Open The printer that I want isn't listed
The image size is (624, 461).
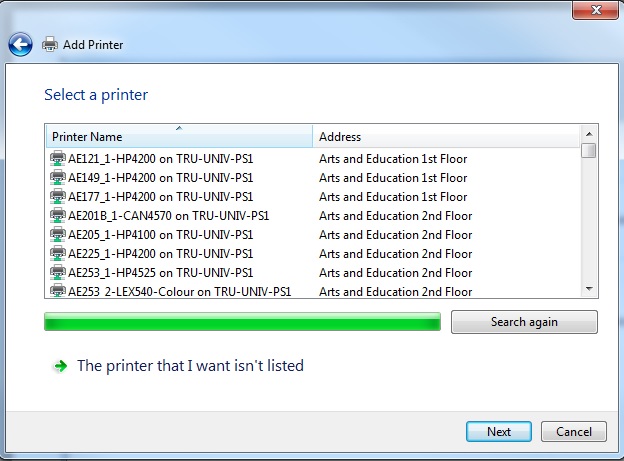click(190, 365)
